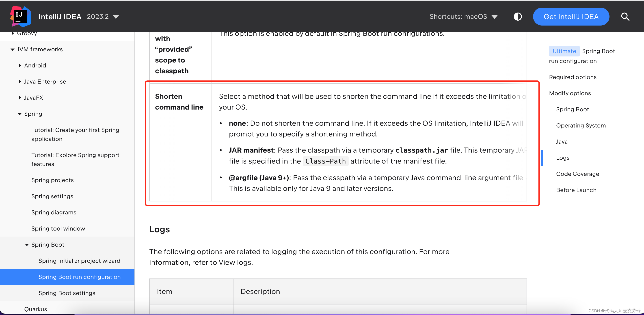Open the Spring settings page
The width and height of the screenshot is (644, 315).
[52, 196]
